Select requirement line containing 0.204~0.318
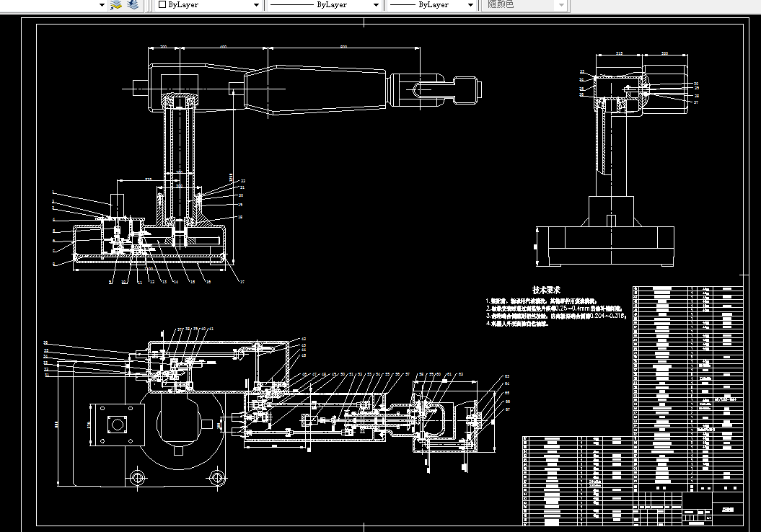Screen dimensions: 761x532 tap(556, 316)
